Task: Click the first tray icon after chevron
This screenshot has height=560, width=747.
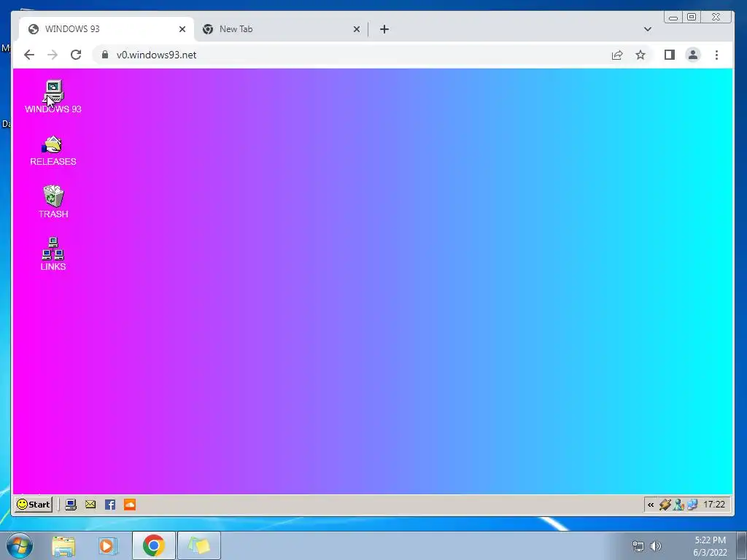Action: point(665,505)
